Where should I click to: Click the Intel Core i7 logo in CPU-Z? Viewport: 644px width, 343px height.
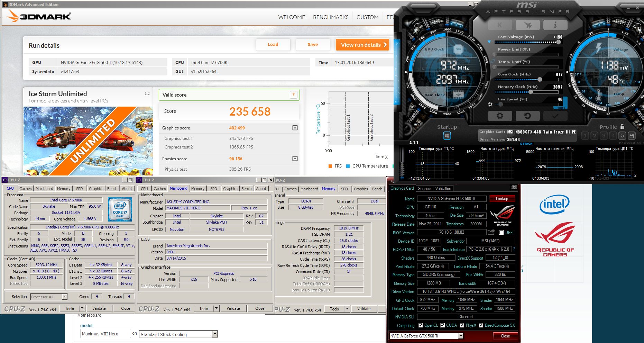pyautogui.click(x=120, y=209)
